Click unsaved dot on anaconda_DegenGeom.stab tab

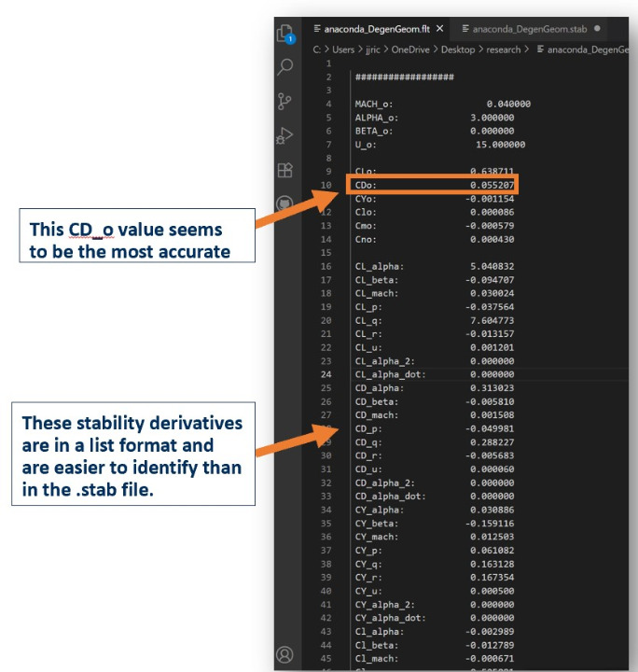point(596,29)
